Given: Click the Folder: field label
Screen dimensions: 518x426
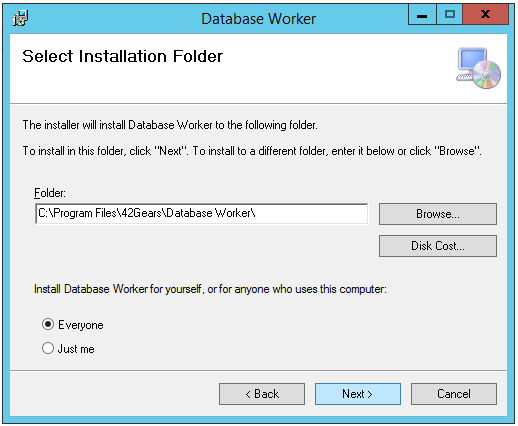Looking at the screenshot, I should click(50, 193).
